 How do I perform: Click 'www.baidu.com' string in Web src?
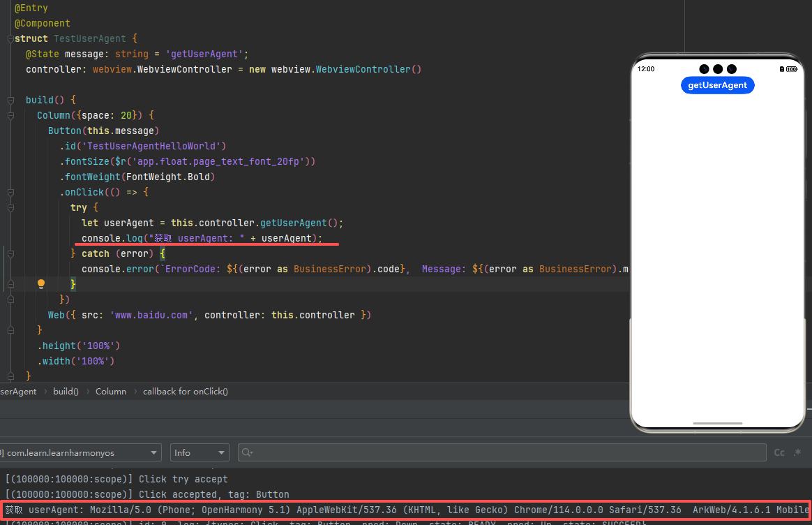click(151, 315)
